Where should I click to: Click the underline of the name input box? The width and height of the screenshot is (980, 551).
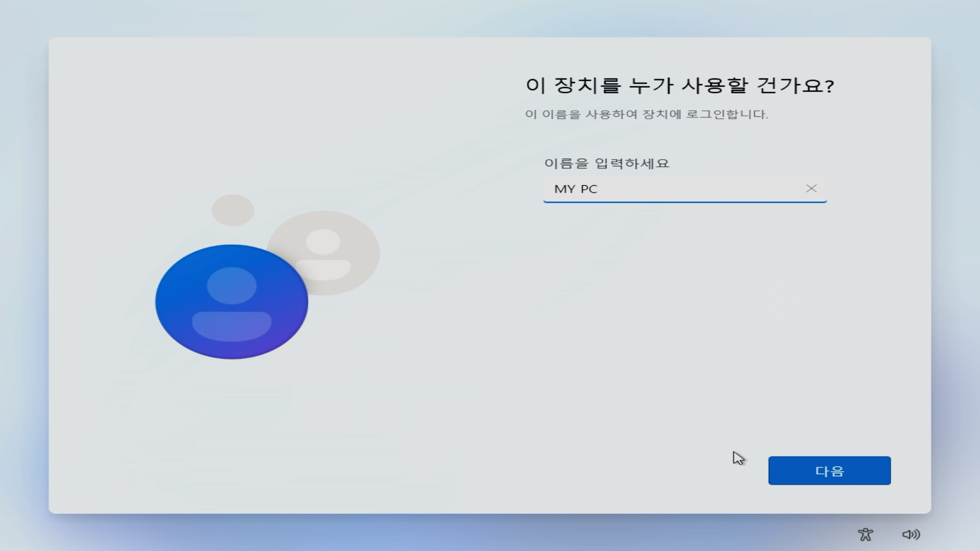coord(685,203)
